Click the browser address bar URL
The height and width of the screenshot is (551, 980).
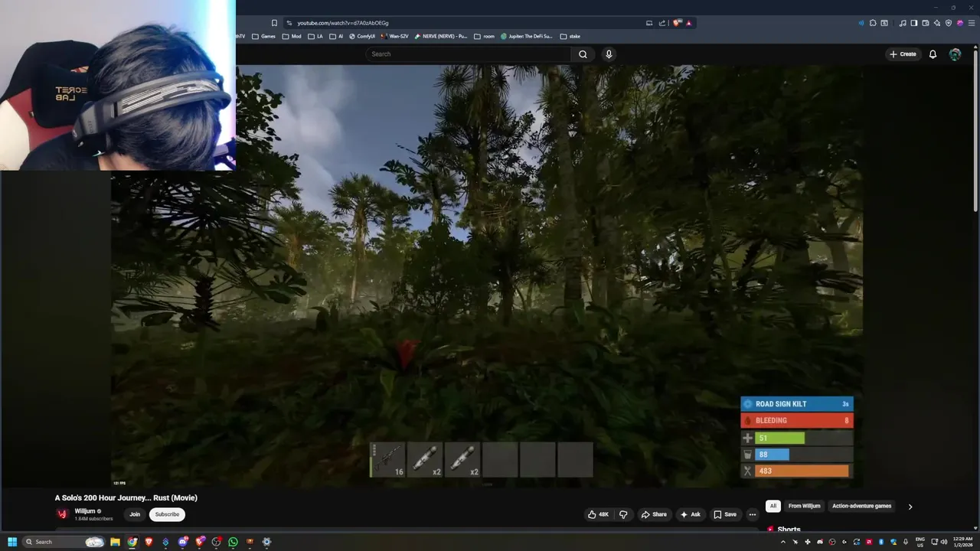343,23
